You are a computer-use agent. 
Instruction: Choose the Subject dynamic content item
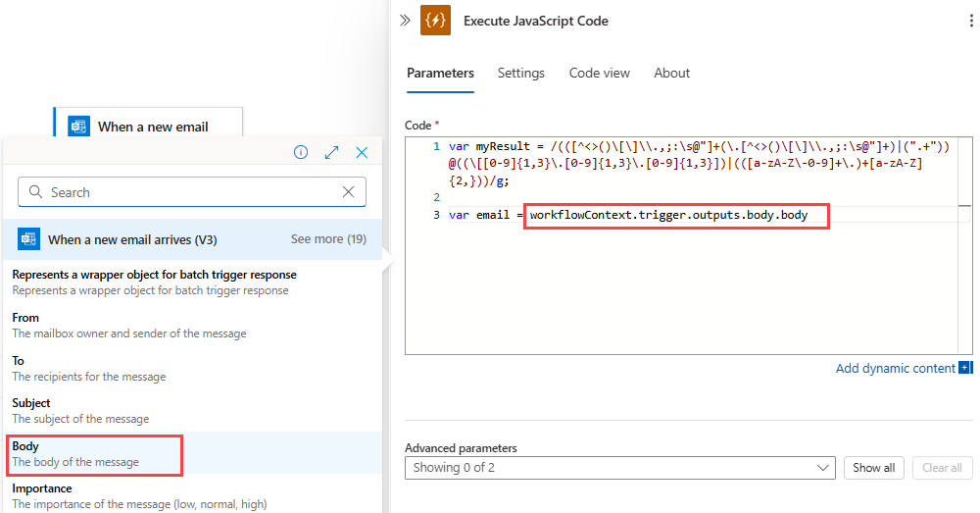pos(80,411)
